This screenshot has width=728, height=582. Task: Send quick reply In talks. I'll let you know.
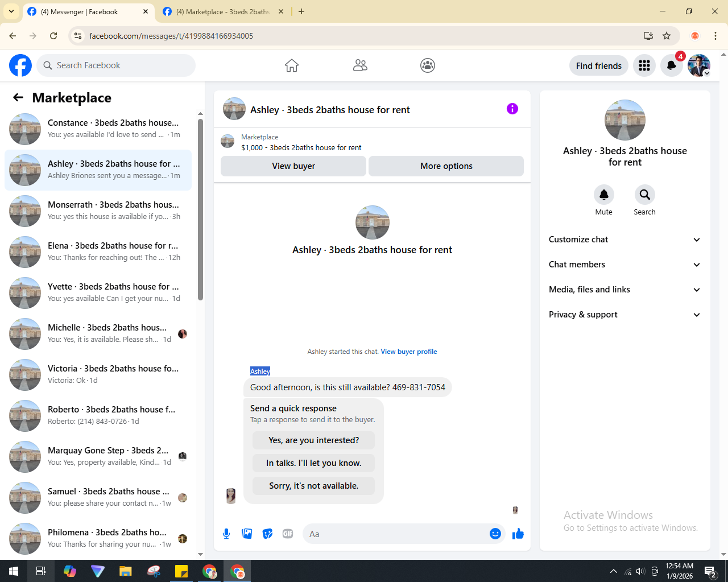[x=314, y=463]
